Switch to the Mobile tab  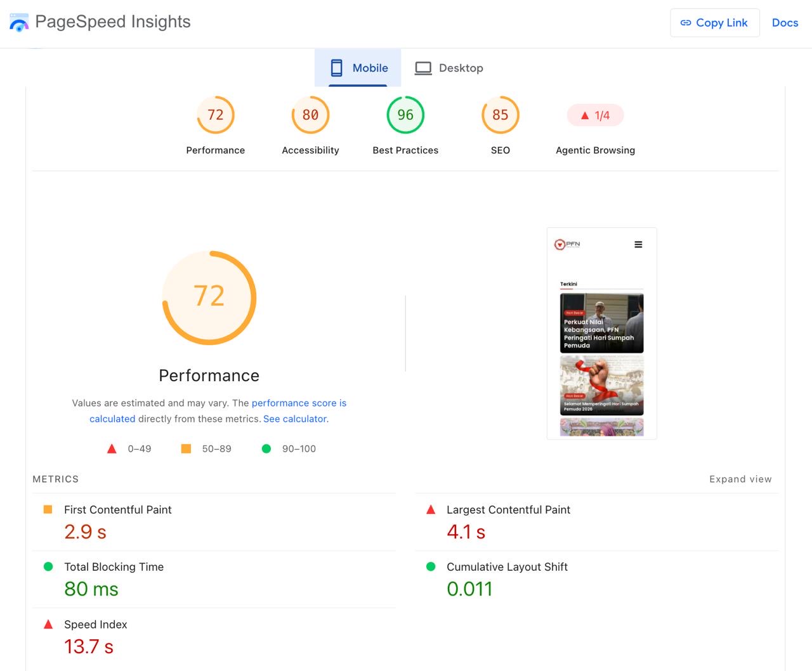pyautogui.click(x=358, y=68)
